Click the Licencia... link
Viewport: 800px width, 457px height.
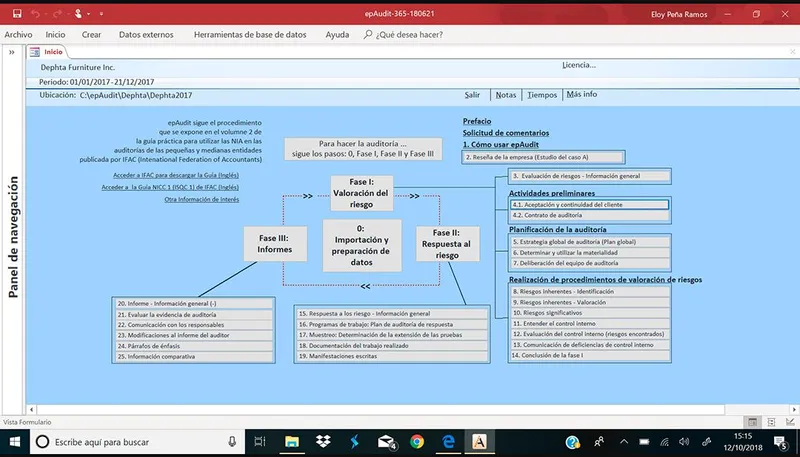tap(579, 65)
